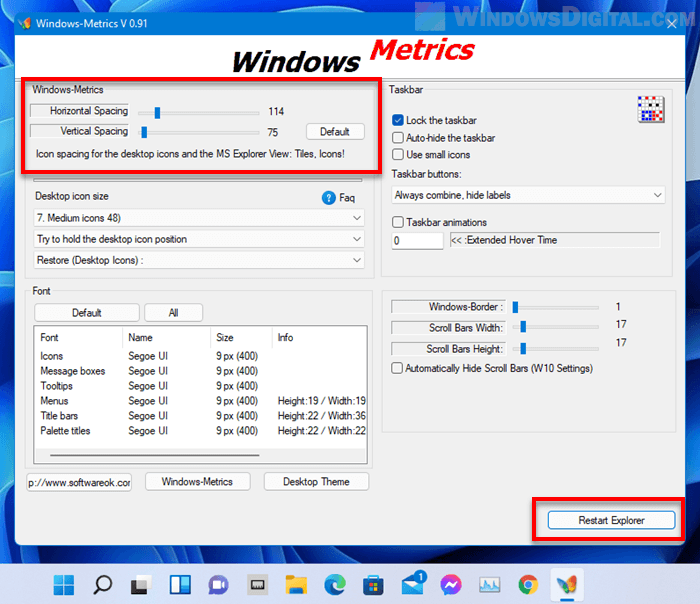
Task: Click 'Height:19 / Width:19' info cell
Action: (x=321, y=401)
